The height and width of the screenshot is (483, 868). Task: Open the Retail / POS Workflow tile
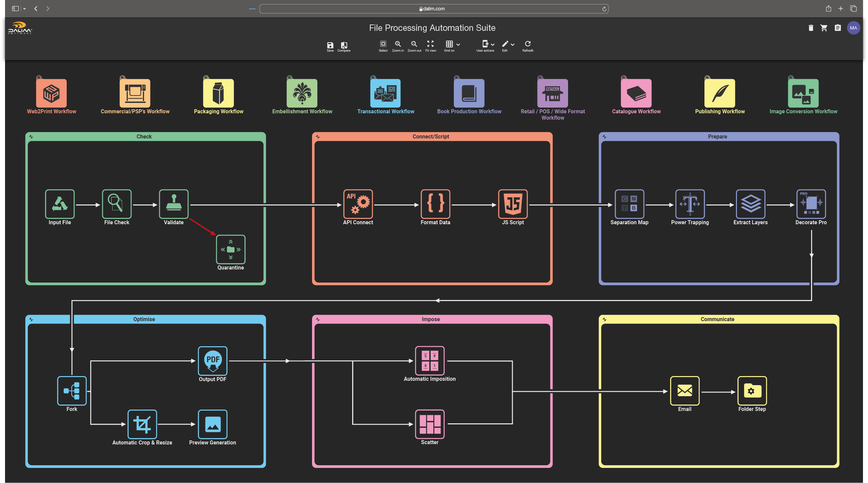click(x=553, y=94)
